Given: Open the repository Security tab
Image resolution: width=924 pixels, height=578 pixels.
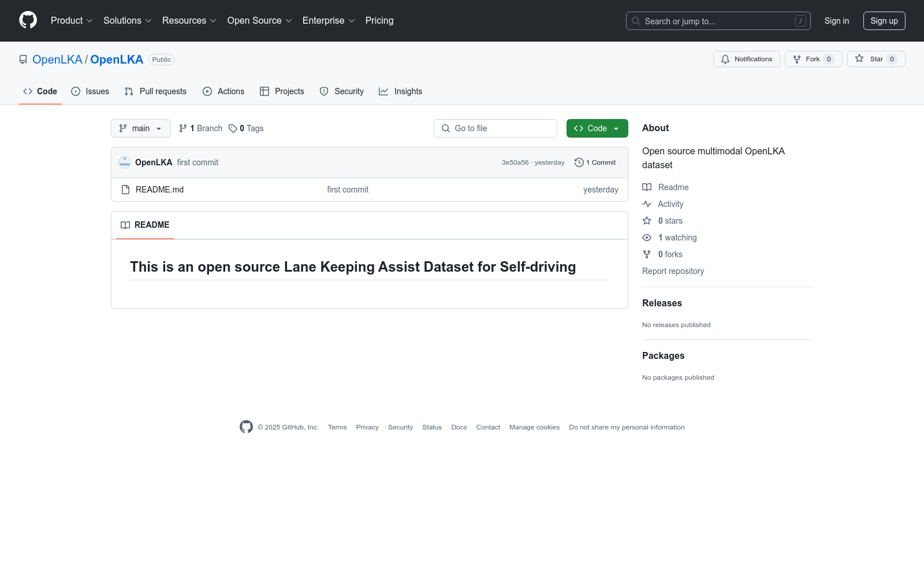Looking at the screenshot, I should (x=342, y=91).
